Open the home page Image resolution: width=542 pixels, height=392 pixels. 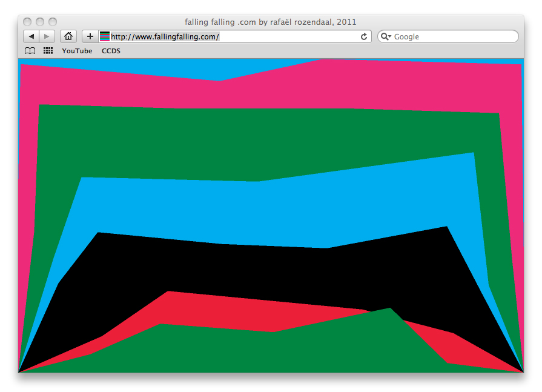click(68, 36)
